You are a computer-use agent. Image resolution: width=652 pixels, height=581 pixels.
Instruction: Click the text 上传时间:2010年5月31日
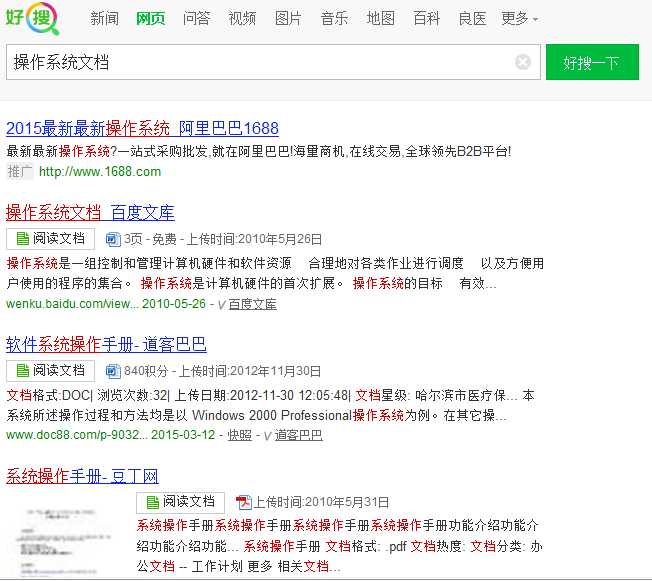pyautogui.click(x=321, y=502)
